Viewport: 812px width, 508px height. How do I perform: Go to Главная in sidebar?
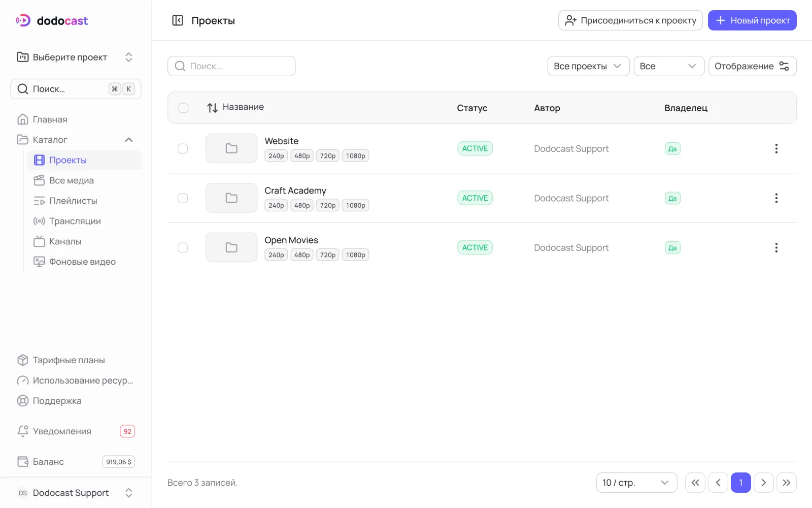[x=76, y=119]
